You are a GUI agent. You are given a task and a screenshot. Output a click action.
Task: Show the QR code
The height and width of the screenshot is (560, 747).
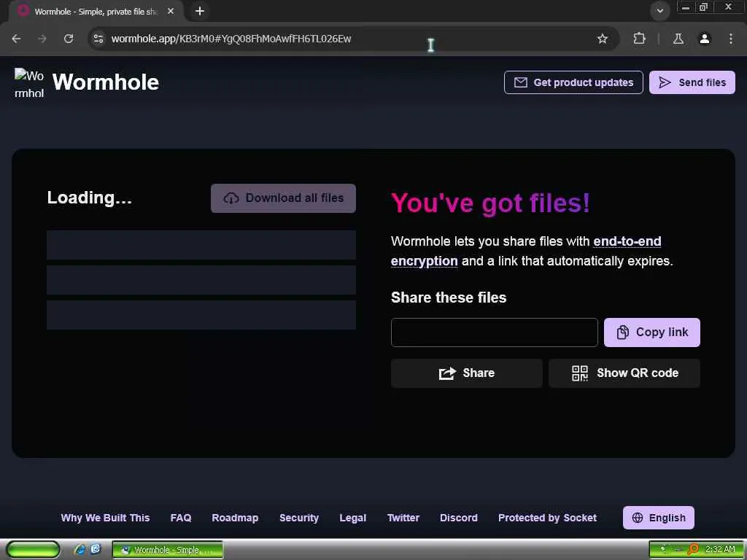tap(624, 373)
